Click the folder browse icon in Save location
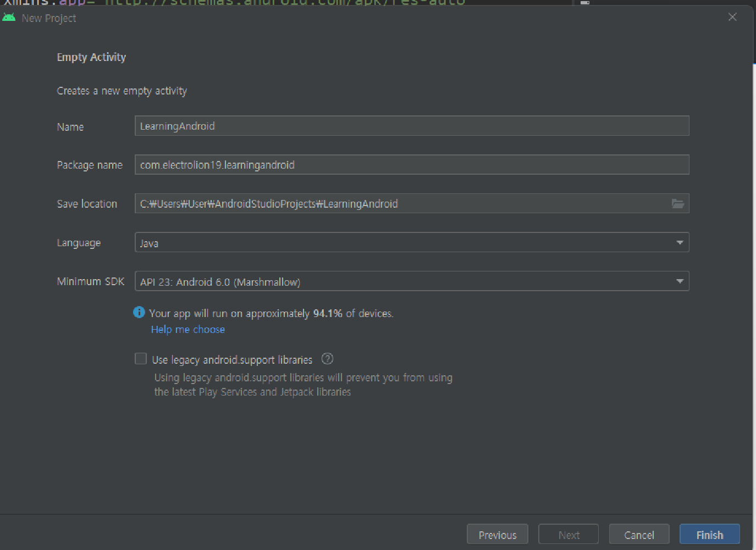 677,204
